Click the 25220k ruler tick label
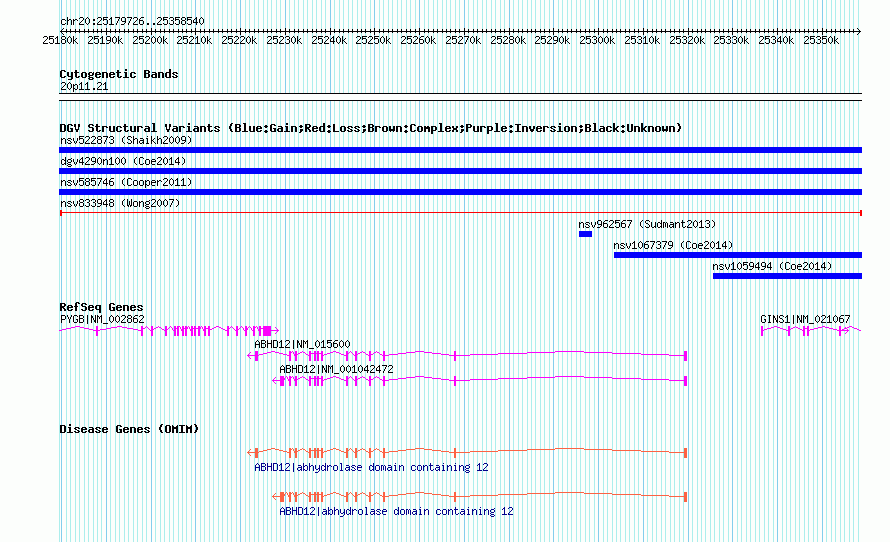The width and height of the screenshot is (890, 542). coord(239,40)
